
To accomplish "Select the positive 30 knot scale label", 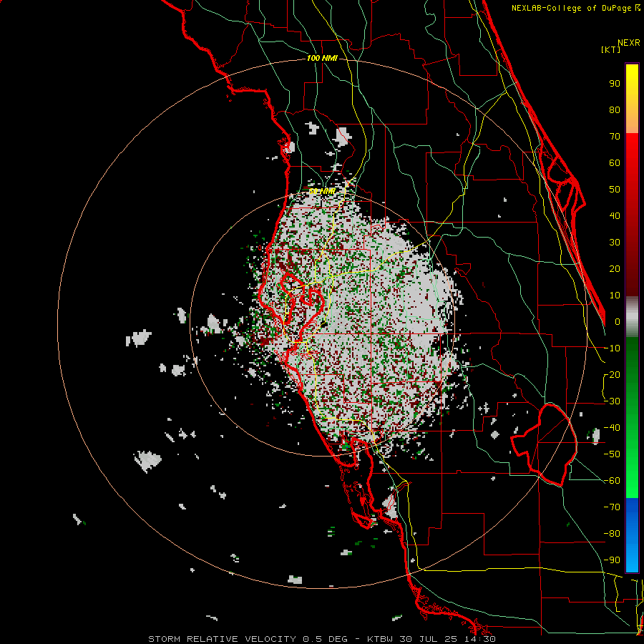I will pos(615,243).
